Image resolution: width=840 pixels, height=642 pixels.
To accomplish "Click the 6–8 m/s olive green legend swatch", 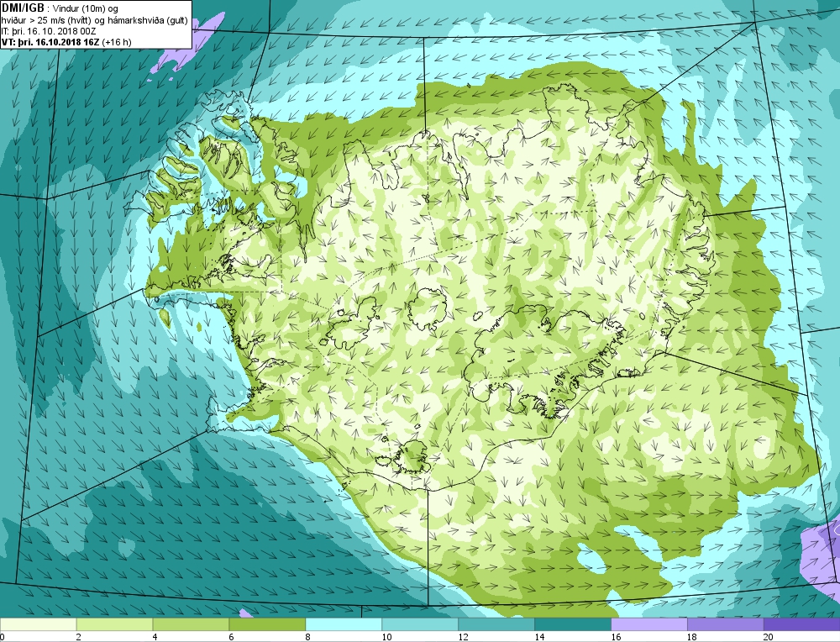I will click(267, 624).
